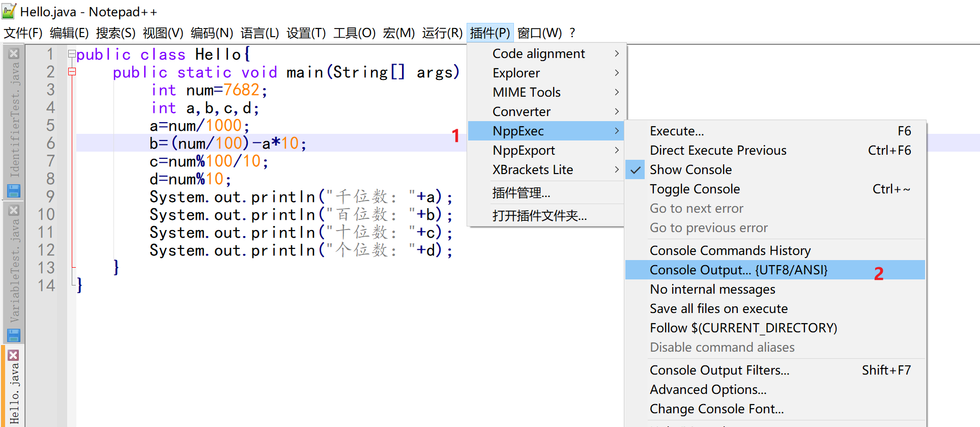Open the 窗口(W) menu

[x=539, y=33]
